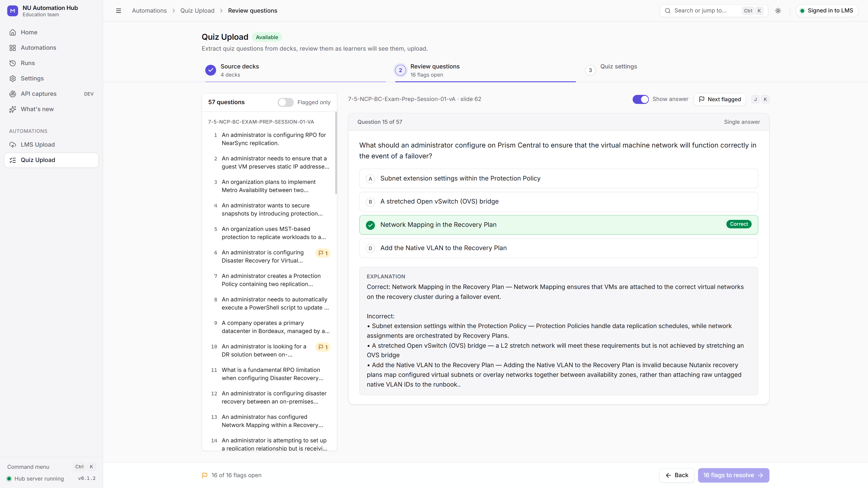Open question 3 about Metro Availability
Image resolution: width=868 pixels, height=488 pixels.
pyautogui.click(x=269, y=186)
